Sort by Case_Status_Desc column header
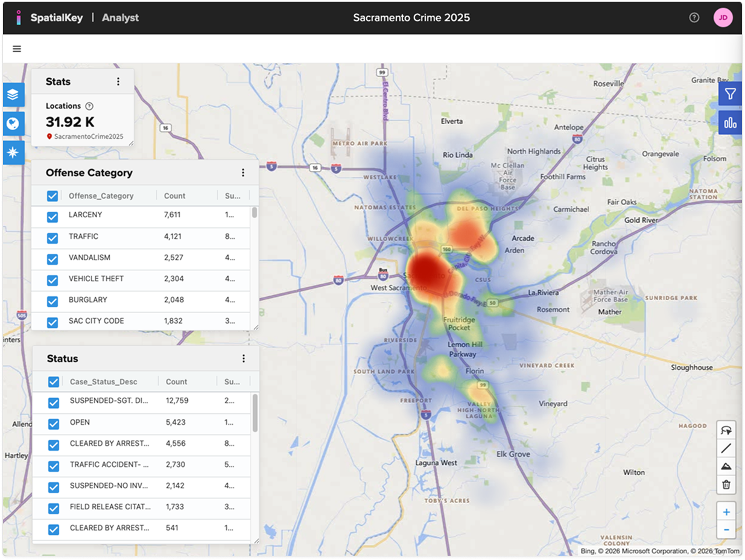 (103, 381)
